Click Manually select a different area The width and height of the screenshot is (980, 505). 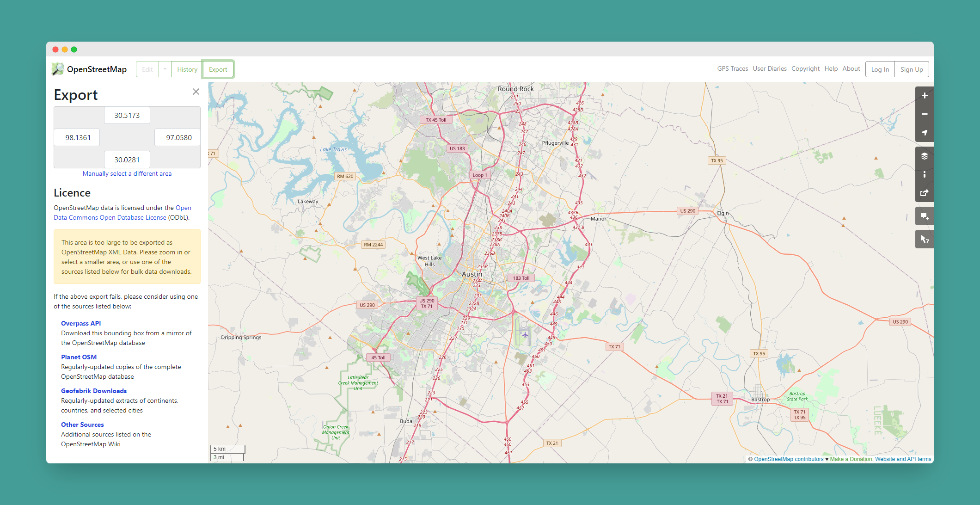(x=127, y=174)
